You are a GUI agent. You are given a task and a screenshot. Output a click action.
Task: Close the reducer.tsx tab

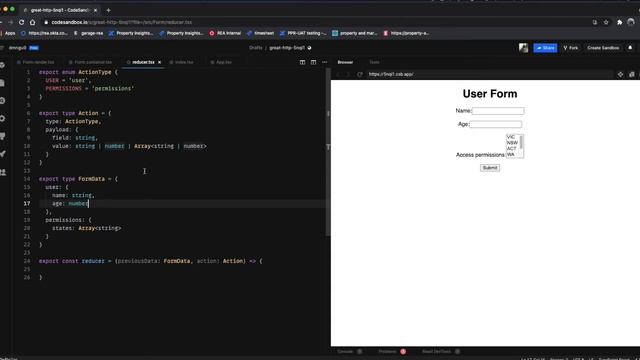tap(160, 62)
